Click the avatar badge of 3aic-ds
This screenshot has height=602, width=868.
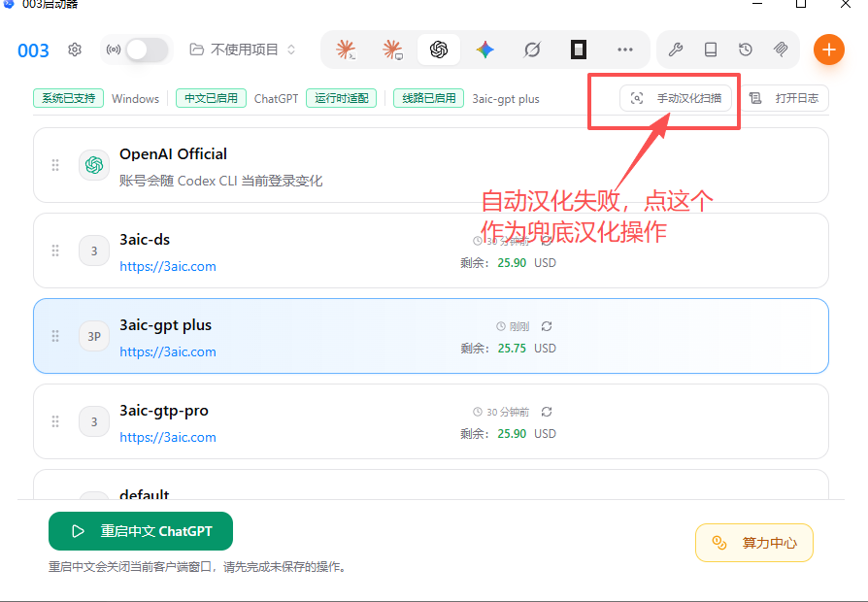pos(94,251)
